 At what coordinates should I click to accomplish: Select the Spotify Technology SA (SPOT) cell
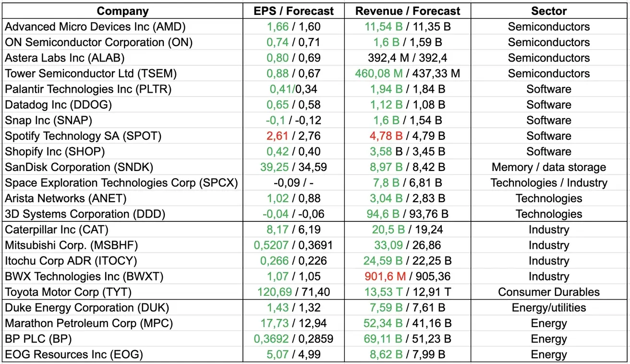coord(123,136)
